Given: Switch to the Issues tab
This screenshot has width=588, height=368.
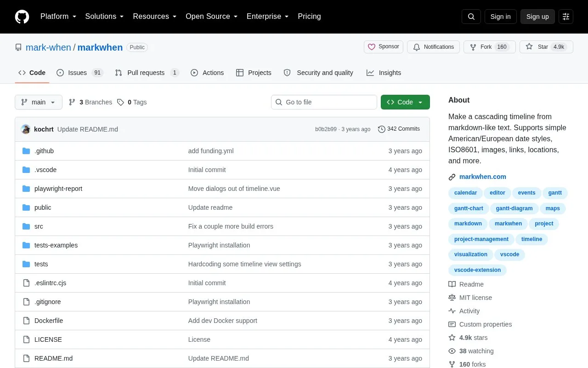Looking at the screenshot, I should pyautogui.click(x=80, y=73).
